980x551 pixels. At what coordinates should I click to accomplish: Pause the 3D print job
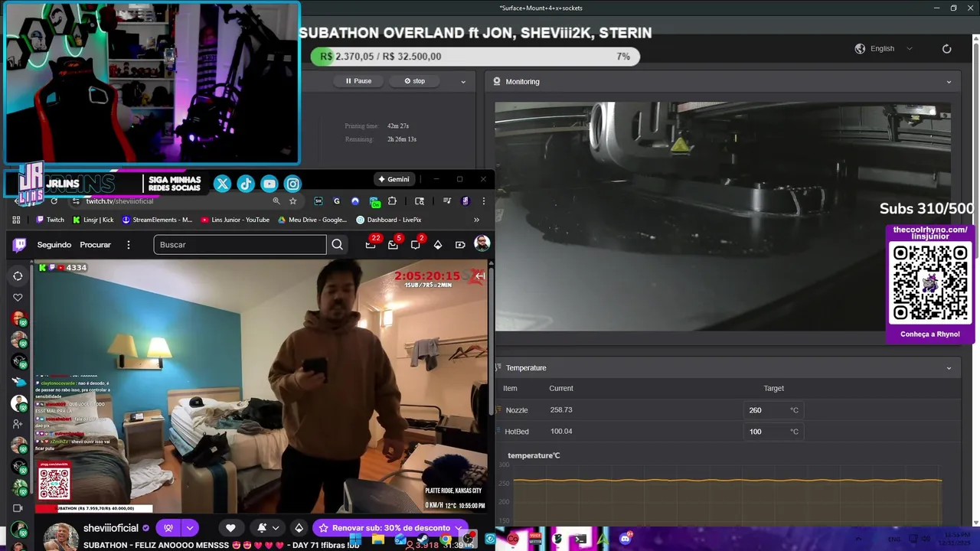coord(358,81)
